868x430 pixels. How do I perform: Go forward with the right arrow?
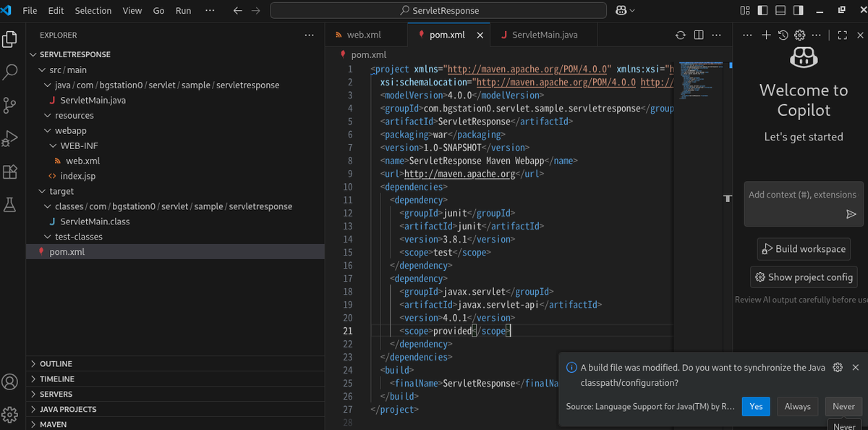(x=255, y=11)
